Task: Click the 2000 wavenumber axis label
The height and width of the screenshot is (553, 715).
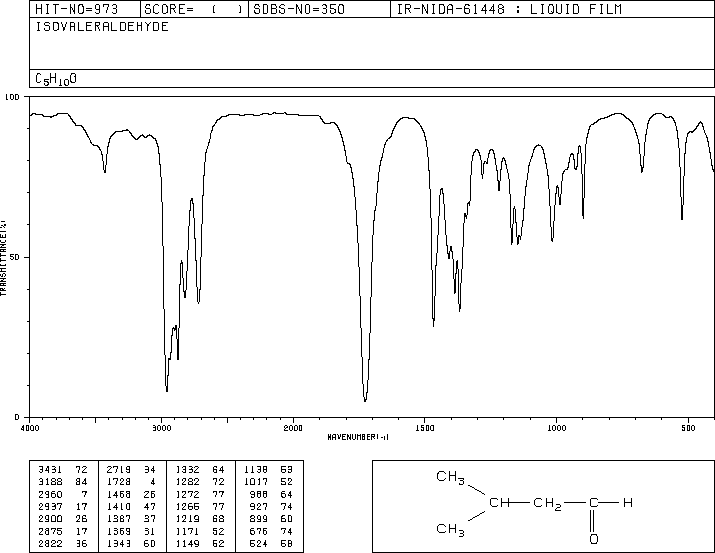Action: [293, 428]
